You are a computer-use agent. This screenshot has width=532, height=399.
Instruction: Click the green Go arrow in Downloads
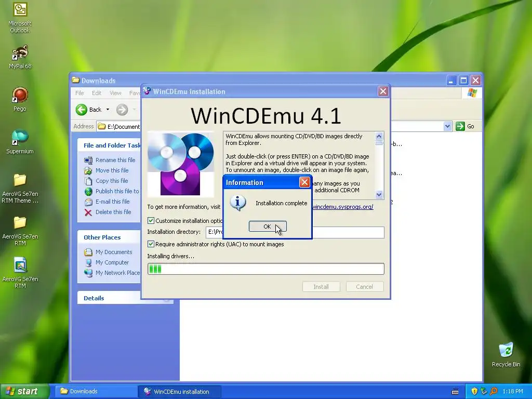pos(460,126)
